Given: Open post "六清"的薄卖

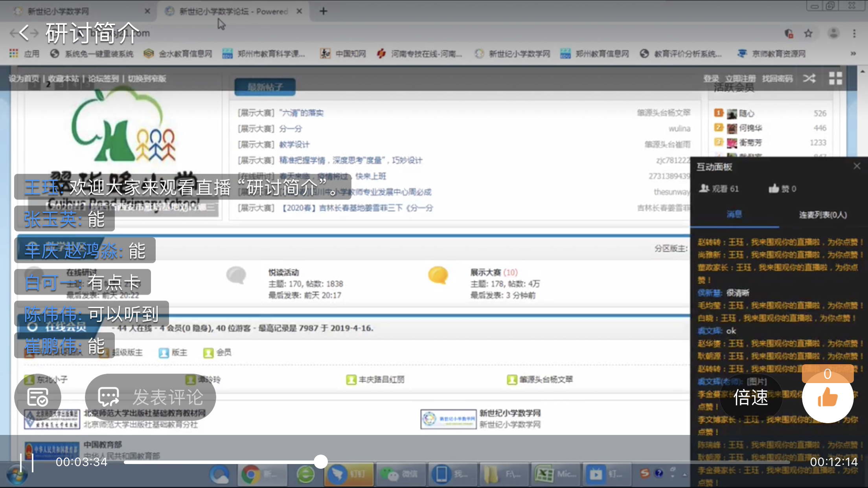Looking at the screenshot, I should [x=301, y=113].
